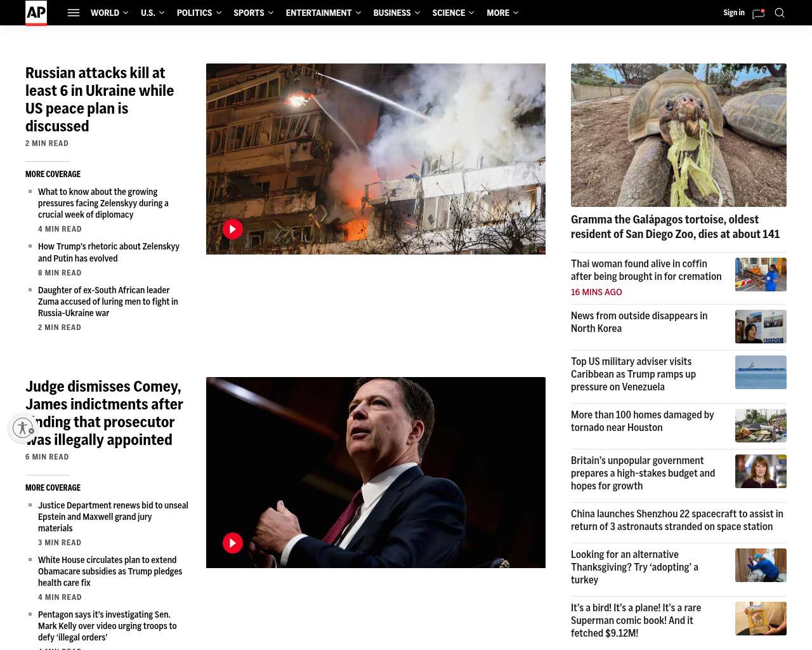Image resolution: width=812 pixels, height=650 pixels.
Task: Open Top US military adviser Caribbean story
Action: coord(633,374)
